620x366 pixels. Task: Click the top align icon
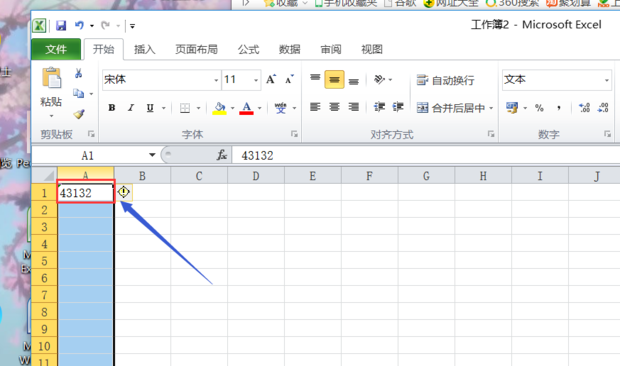tap(315, 79)
